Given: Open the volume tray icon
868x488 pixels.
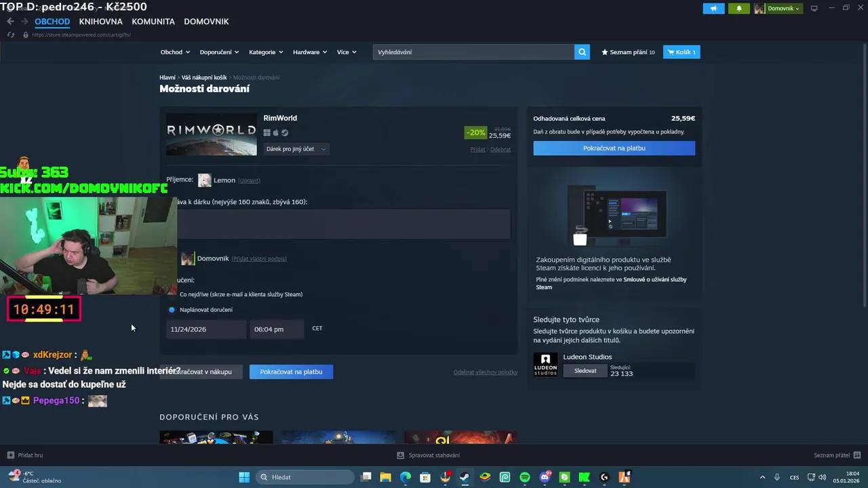Looking at the screenshot, I should pos(822,477).
